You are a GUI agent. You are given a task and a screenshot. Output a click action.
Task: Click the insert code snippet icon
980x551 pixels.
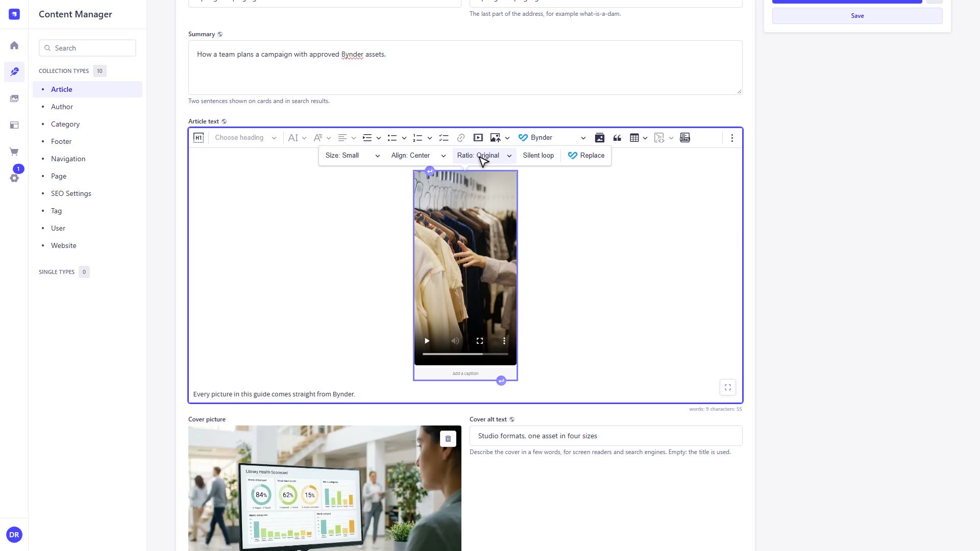click(x=659, y=138)
